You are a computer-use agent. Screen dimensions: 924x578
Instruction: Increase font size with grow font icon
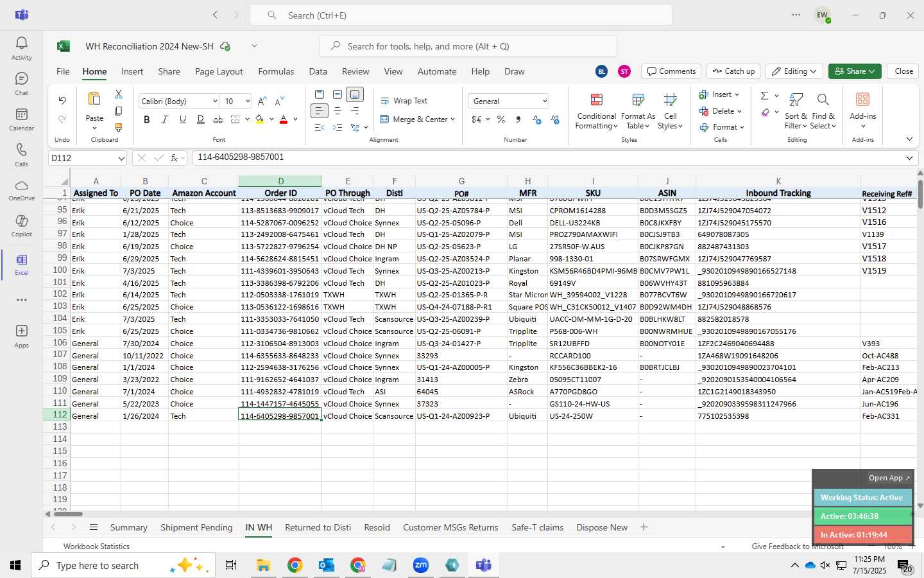262,101
